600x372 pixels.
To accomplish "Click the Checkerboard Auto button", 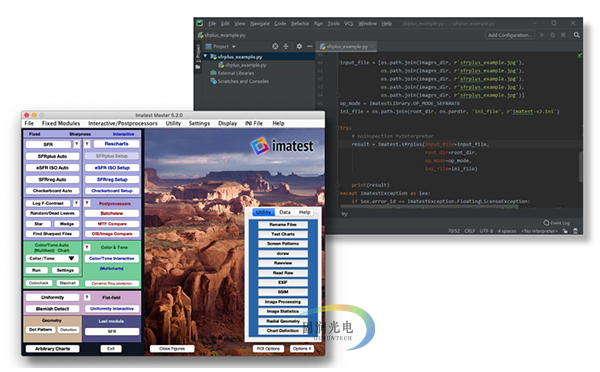I will [x=52, y=191].
